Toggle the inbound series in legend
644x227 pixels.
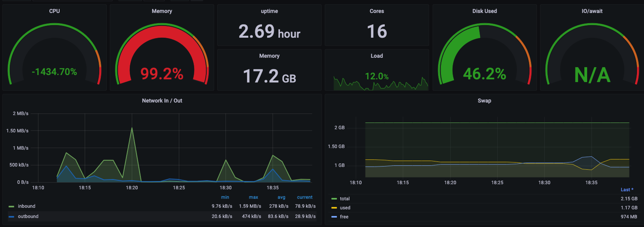point(26,206)
